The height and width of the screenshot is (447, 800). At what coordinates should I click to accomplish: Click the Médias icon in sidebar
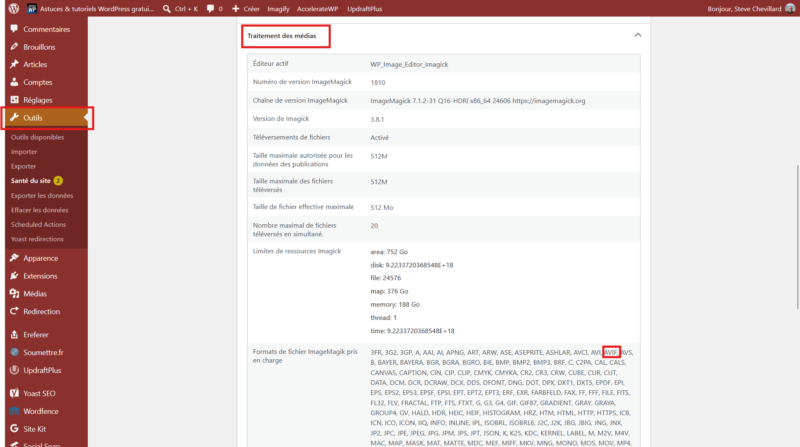tap(14, 293)
